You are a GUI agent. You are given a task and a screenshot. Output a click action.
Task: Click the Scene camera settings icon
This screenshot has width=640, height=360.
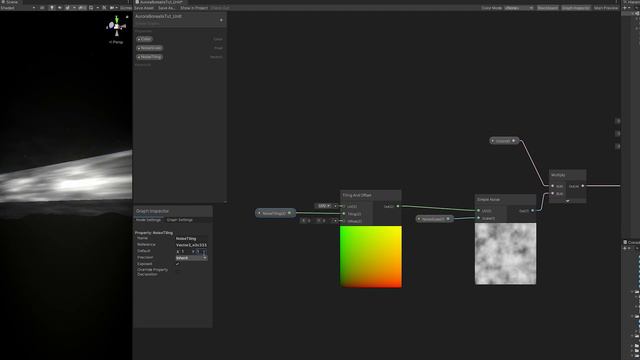click(112, 8)
